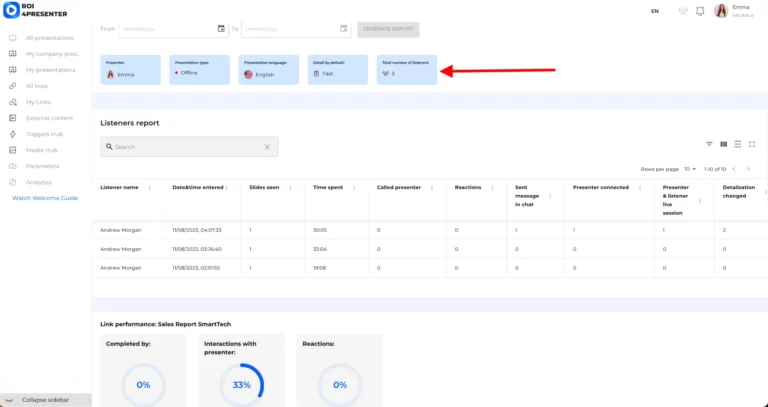Open the show columns icon
The height and width of the screenshot is (407, 768).
coord(723,144)
